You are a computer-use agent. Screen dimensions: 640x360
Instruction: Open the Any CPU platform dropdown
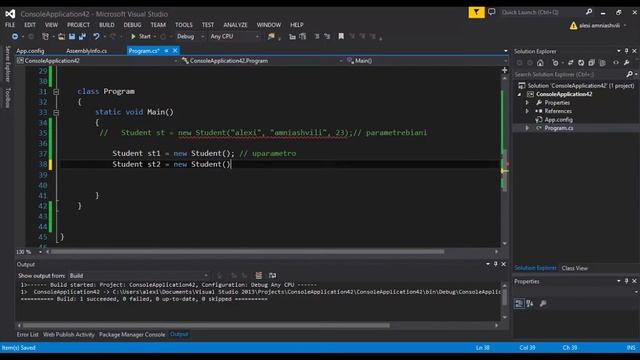[x=234, y=36]
